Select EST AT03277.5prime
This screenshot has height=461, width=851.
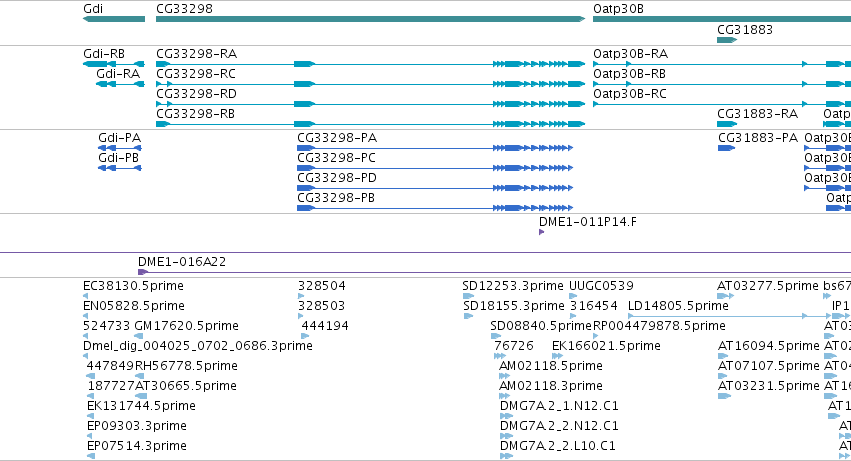767,286
